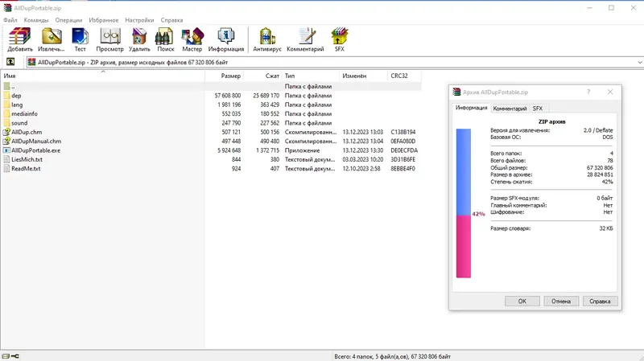This screenshot has width=644, height=361.
Task: Click the compression ratio bar in dialog
Action: 464,203
